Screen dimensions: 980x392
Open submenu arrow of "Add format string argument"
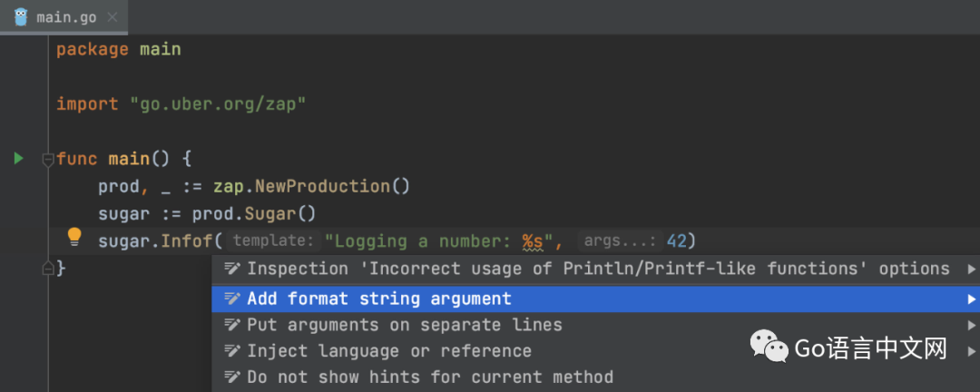coord(972,299)
